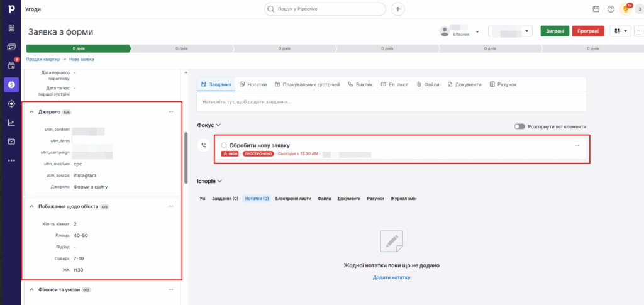Open the Файли tab
The image size is (644, 305).
click(428, 84)
